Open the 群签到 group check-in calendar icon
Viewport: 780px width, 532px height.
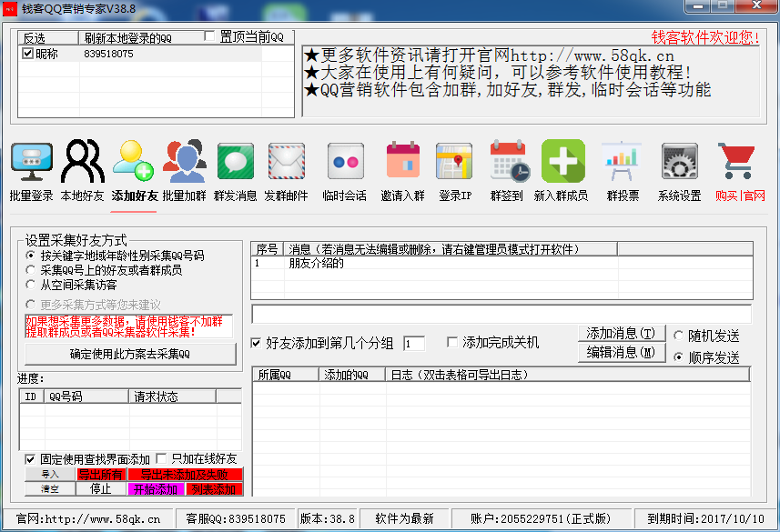510,161
